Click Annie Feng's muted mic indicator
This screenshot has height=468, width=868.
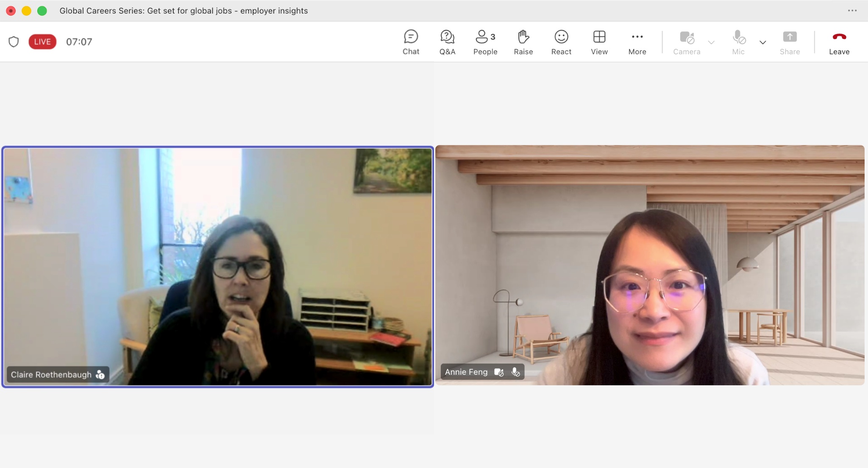[515, 372]
